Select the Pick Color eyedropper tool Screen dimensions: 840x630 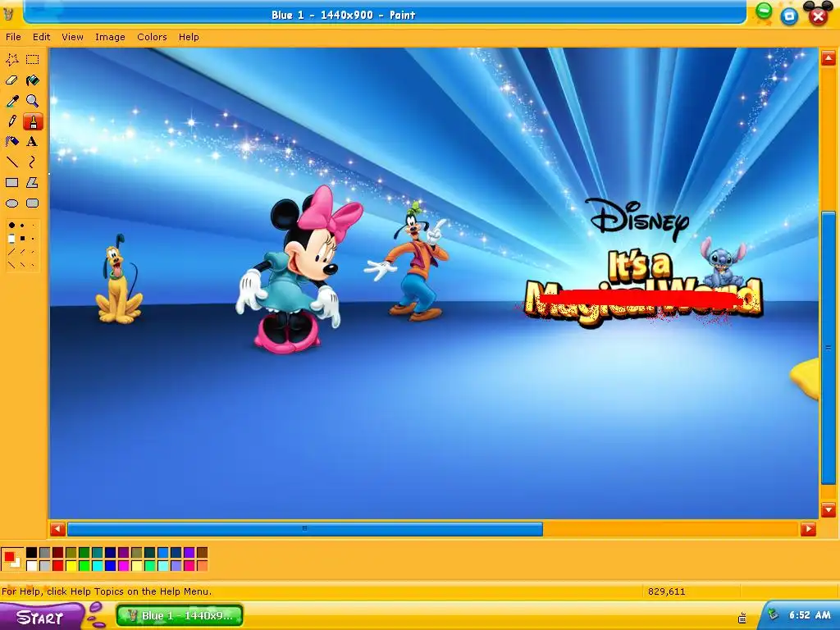(x=11, y=101)
